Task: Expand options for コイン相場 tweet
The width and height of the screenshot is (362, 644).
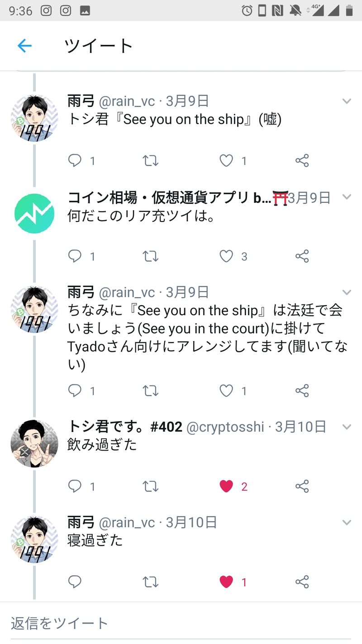Action: 347,197
